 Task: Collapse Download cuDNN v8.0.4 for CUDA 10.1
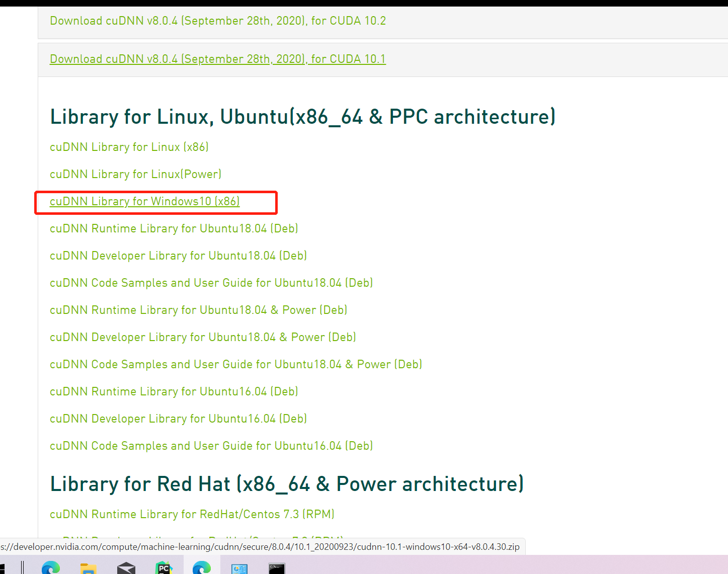coord(218,59)
